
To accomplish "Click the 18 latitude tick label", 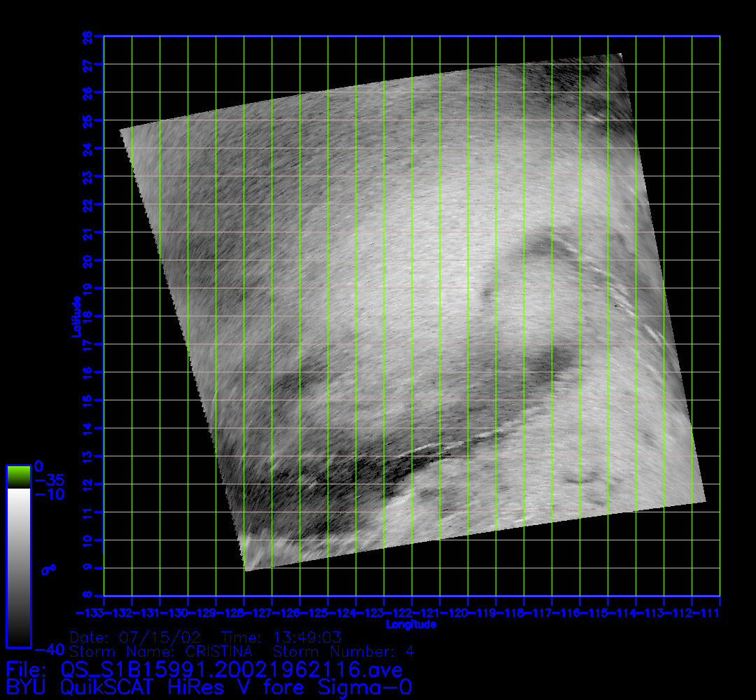I will click(x=87, y=316).
